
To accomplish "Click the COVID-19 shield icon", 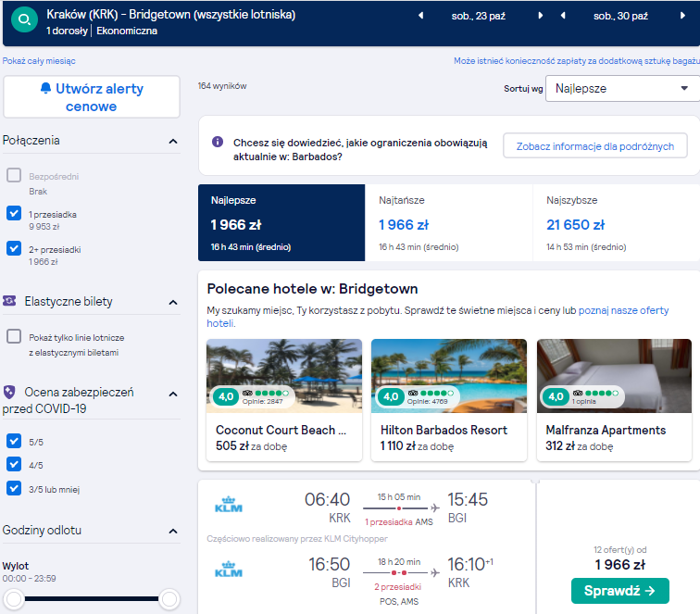I will [x=9, y=392].
